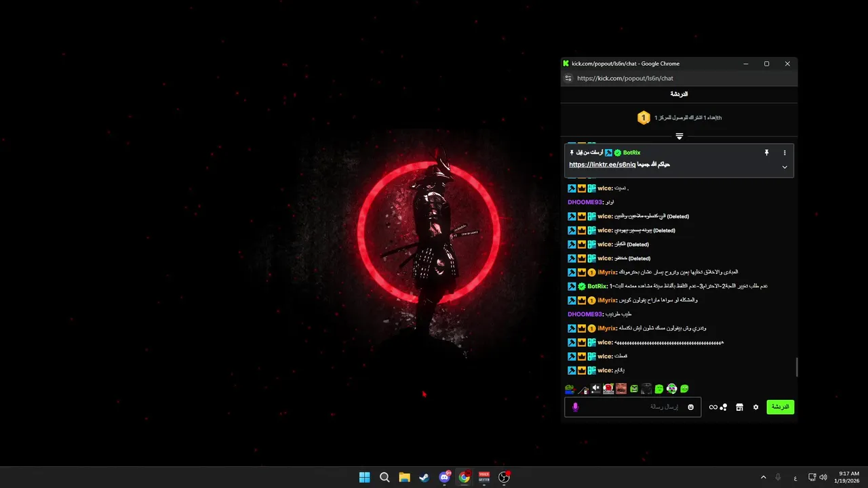The height and width of the screenshot is (488, 868).
Task: Open the shop storefront icon
Action: [x=739, y=407]
